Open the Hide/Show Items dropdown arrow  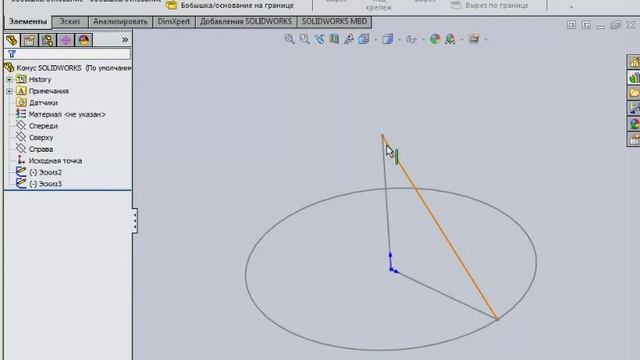(423, 40)
